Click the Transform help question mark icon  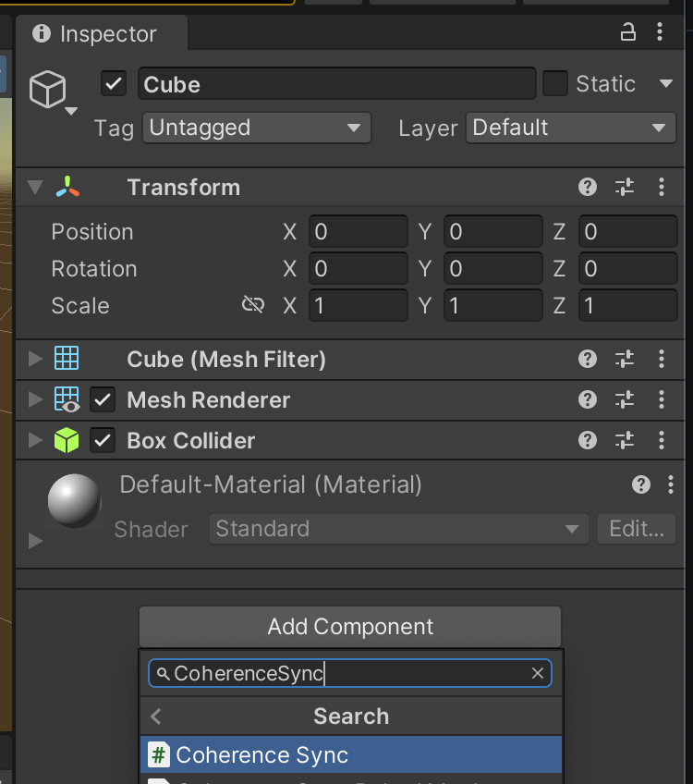(588, 188)
